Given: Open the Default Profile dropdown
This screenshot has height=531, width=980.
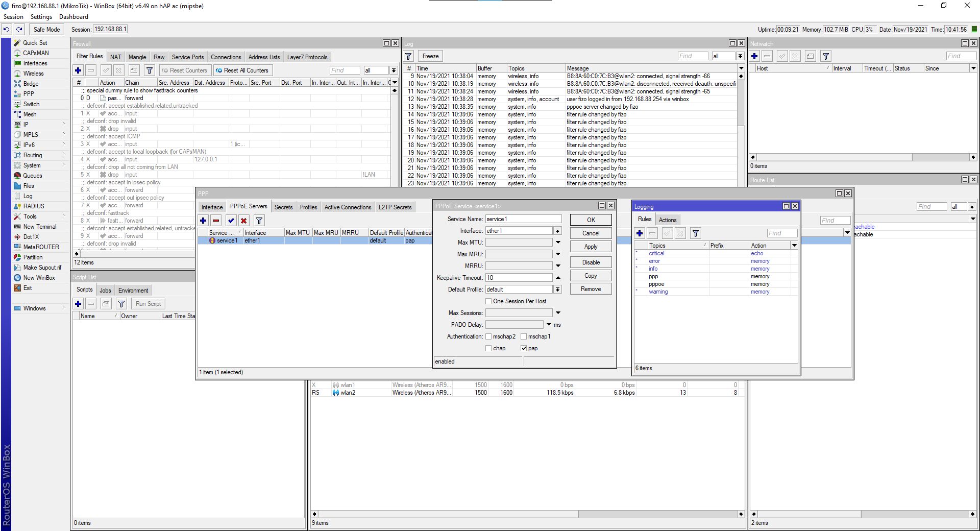Looking at the screenshot, I should 558,289.
